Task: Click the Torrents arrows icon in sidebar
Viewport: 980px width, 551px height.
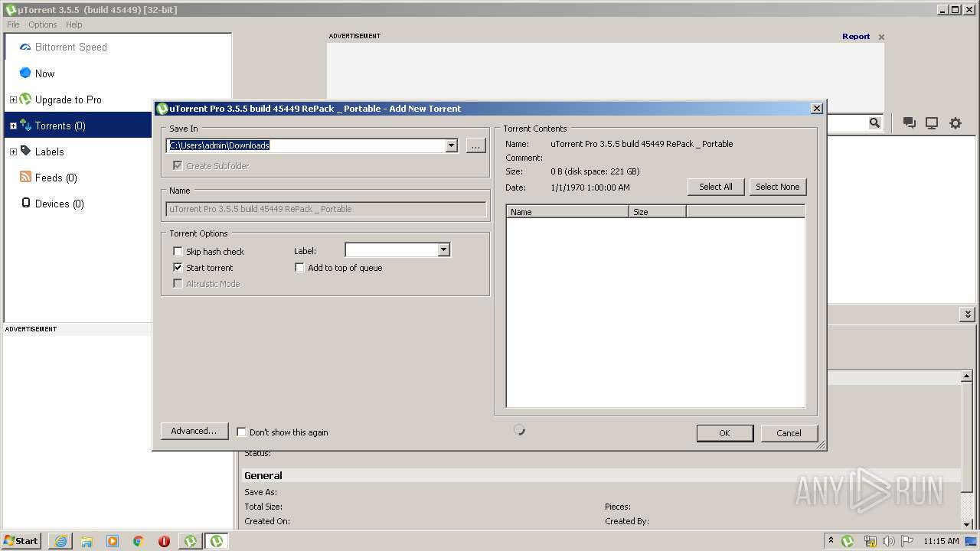Action: (25, 126)
